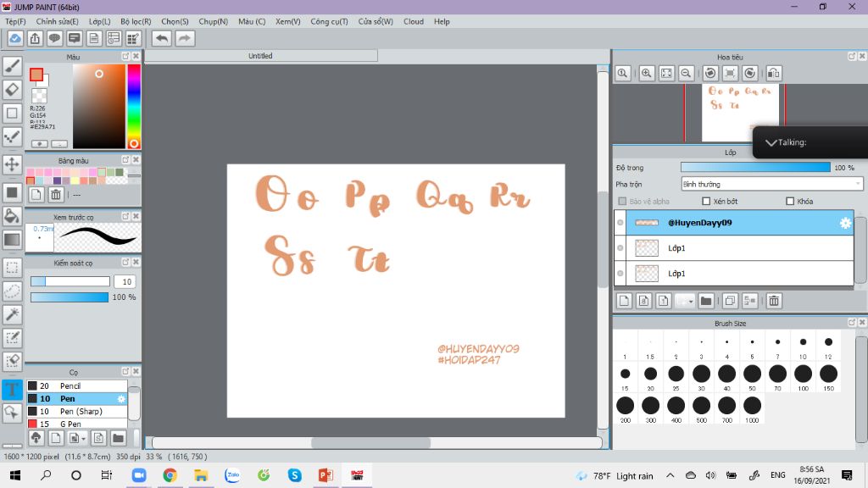
Task: Fit the canvas to window in Hoa tiêu
Action: [x=666, y=73]
